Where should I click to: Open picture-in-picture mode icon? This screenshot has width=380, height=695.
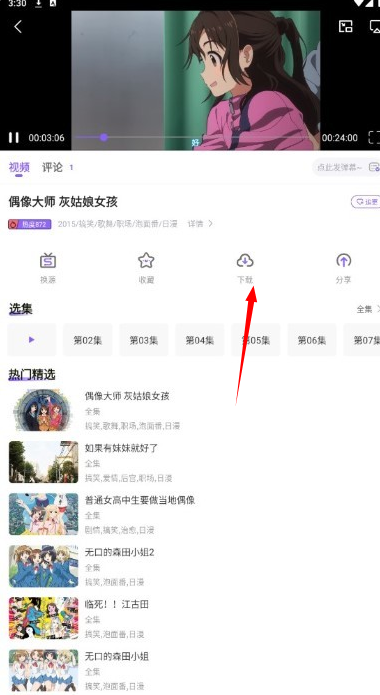click(x=345, y=26)
